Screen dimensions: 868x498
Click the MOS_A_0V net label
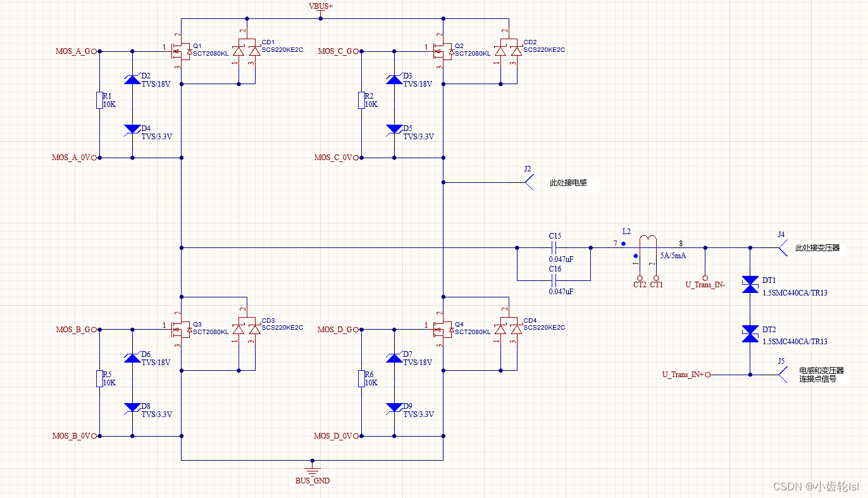click(71, 158)
